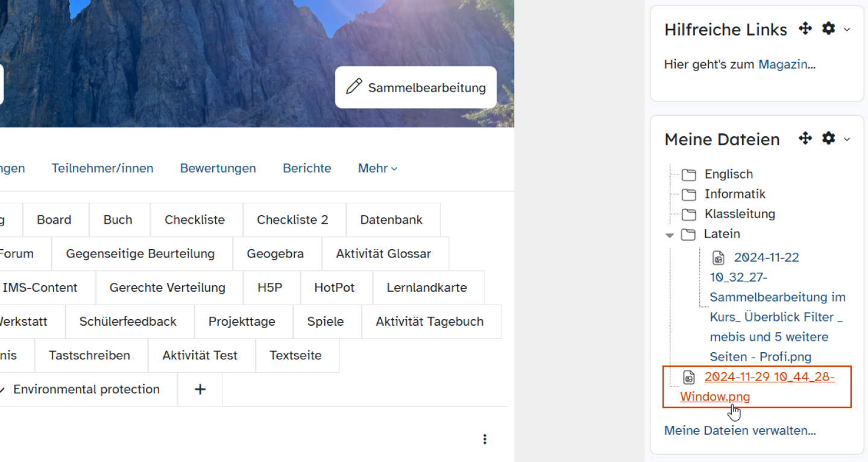Image resolution: width=868 pixels, height=462 pixels.
Task: Click the plus icon to add section tab
Action: (200, 390)
